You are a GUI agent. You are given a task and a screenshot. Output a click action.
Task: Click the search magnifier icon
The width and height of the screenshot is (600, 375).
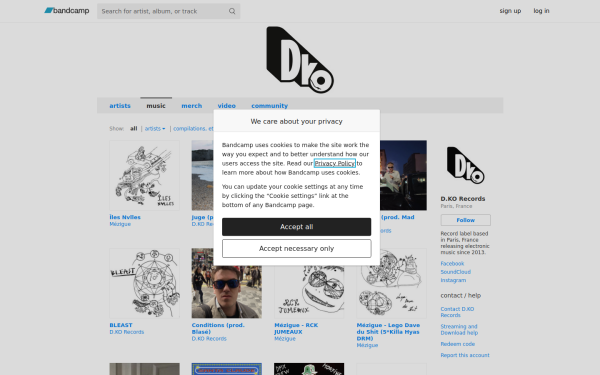tap(232, 11)
